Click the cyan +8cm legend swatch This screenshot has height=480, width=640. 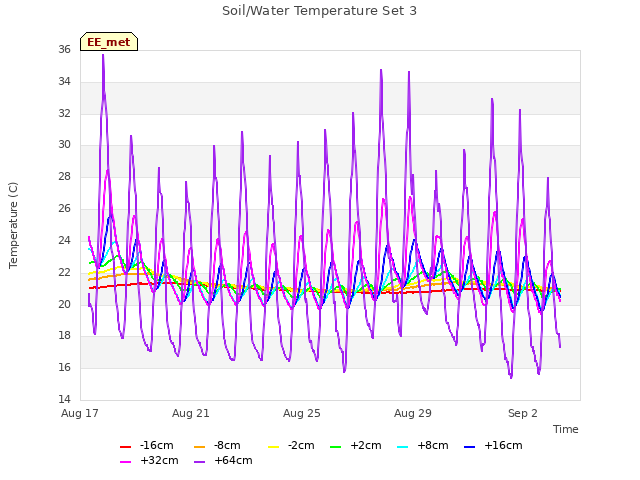[402, 447]
